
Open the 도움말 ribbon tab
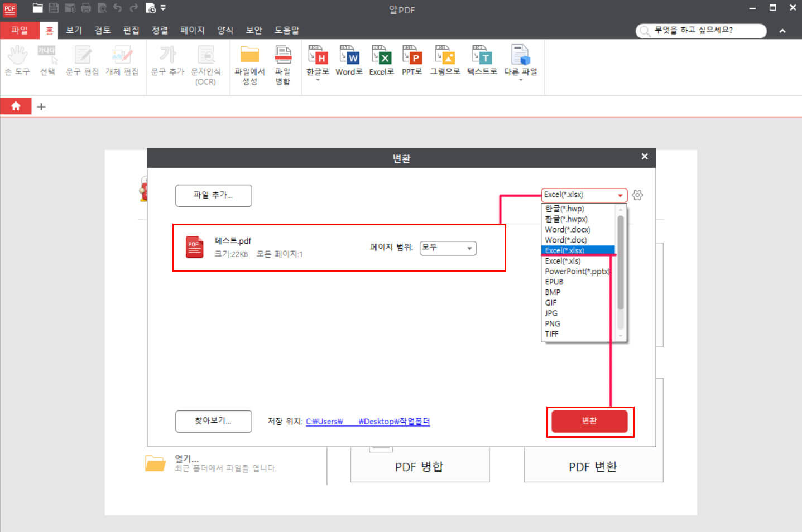(286, 30)
